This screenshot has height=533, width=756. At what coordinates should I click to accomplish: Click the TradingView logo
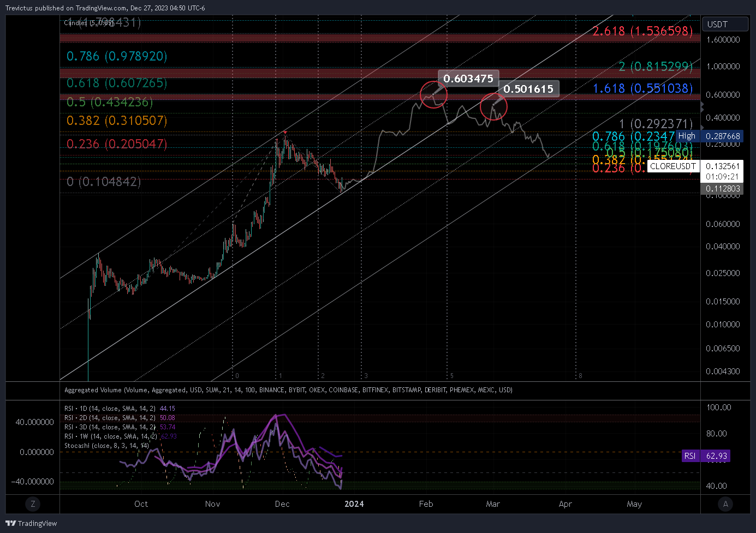(x=31, y=523)
